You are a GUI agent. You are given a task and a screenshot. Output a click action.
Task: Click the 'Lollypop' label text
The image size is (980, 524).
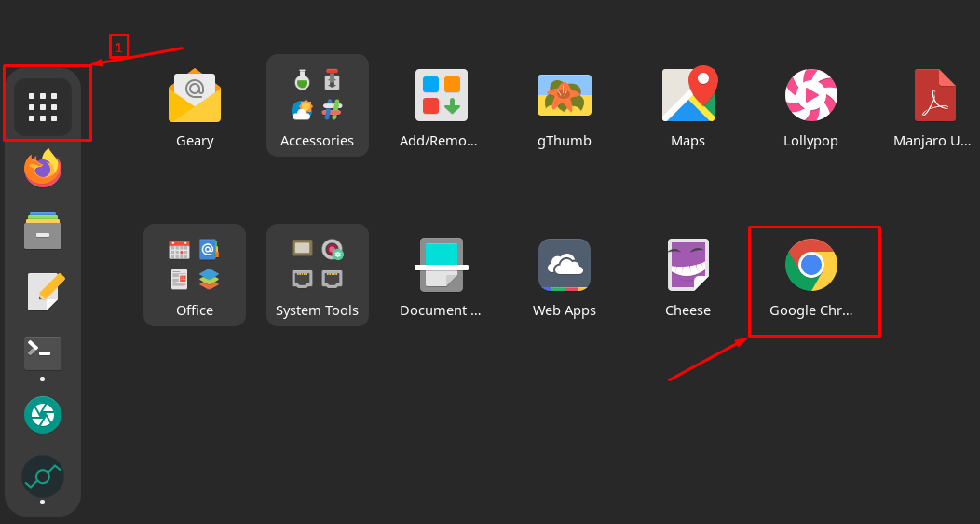click(x=810, y=142)
